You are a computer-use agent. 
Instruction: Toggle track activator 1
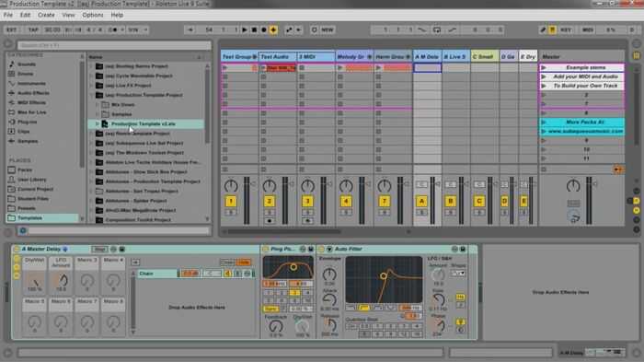point(231,201)
